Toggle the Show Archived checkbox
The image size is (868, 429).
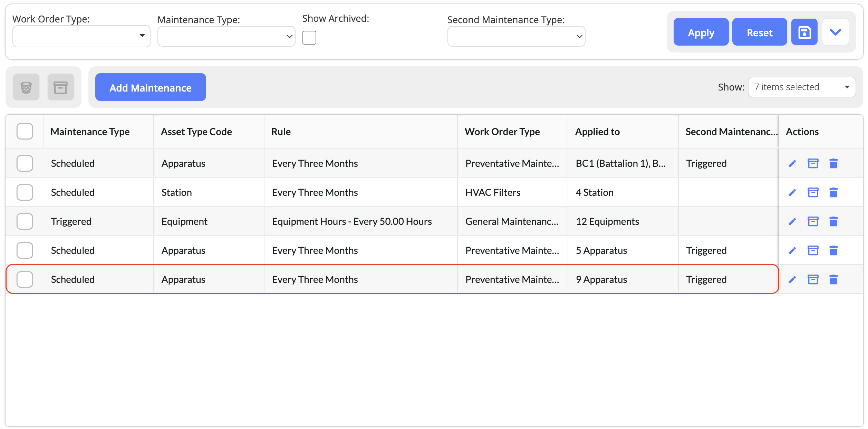309,37
